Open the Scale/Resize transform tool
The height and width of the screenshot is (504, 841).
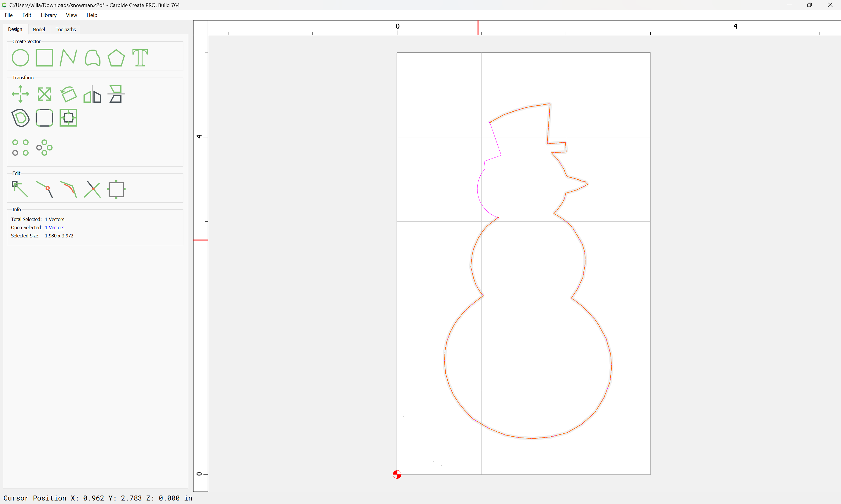(44, 94)
